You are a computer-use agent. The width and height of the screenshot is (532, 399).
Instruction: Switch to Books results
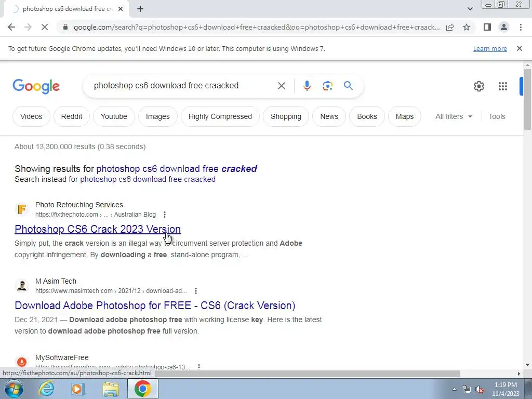pyautogui.click(x=367, y=116)
